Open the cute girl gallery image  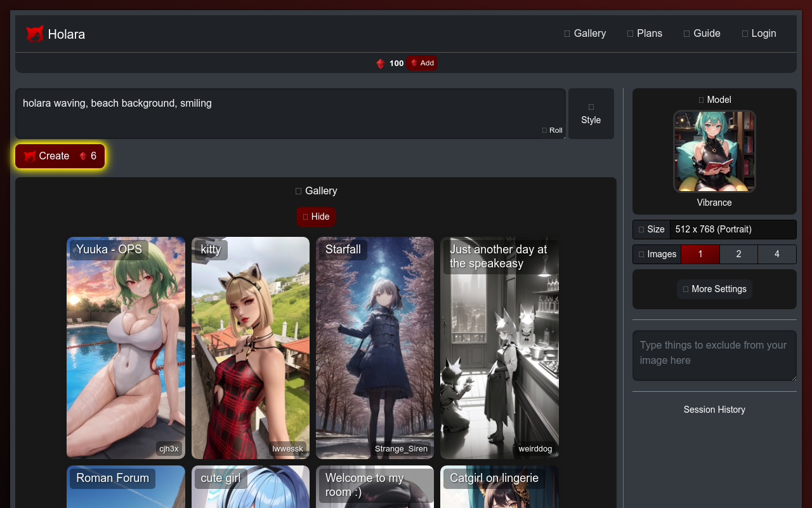251,486
